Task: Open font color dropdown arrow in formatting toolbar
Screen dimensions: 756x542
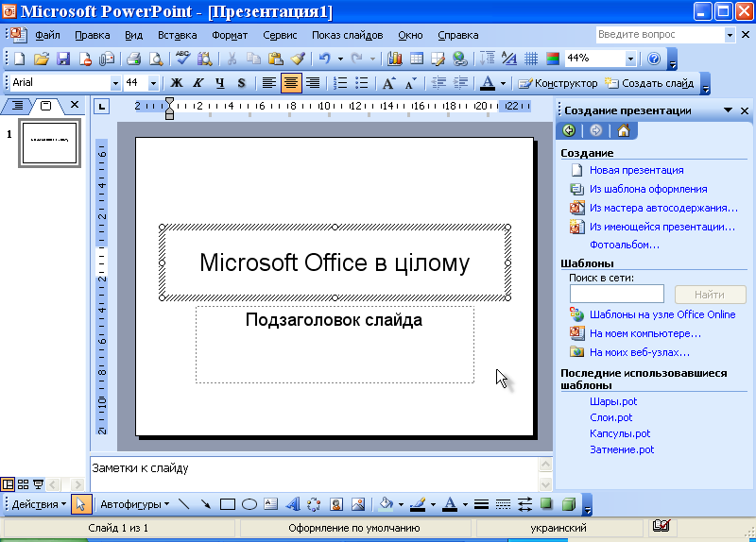Action: 503,83
